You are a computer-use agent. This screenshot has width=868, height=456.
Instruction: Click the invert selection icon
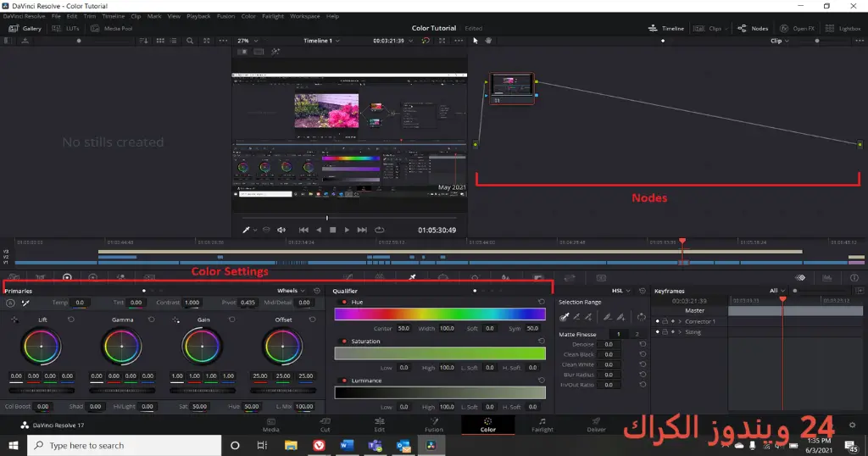(641, 317)
